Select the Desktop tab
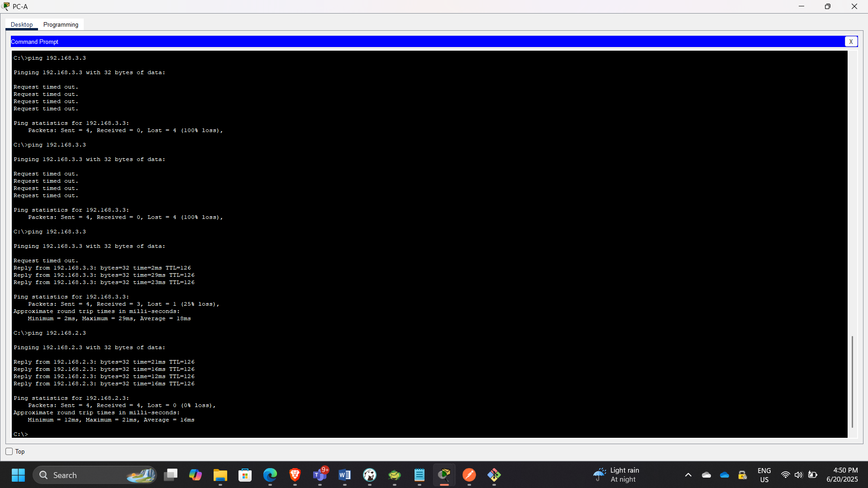 [x=21, y=24]
